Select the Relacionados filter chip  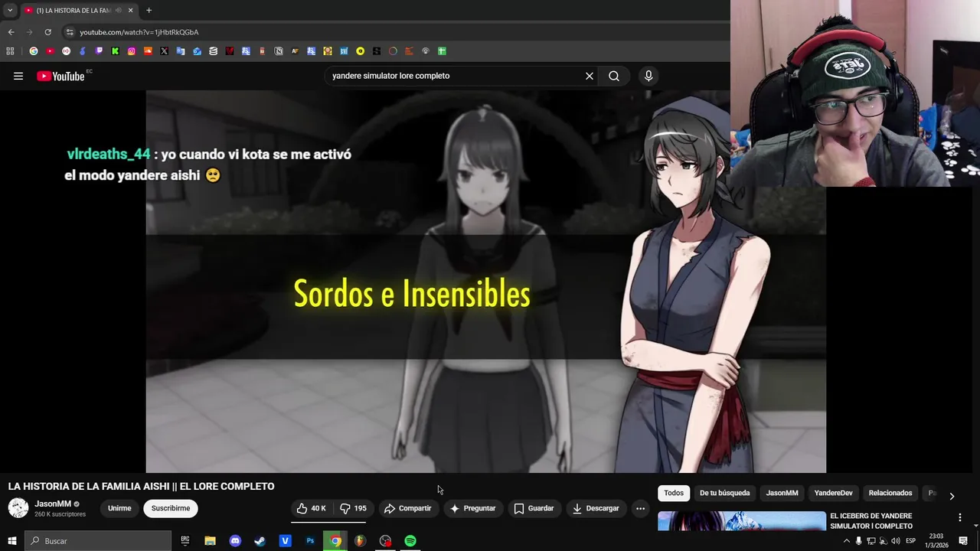tap(890, 493)
